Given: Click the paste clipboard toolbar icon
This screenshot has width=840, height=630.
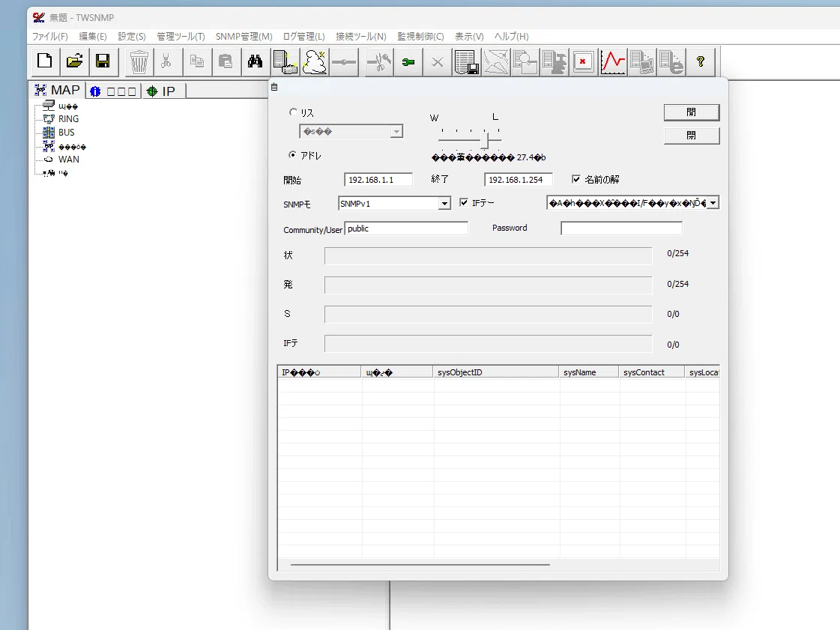Looking at the screenshot, I should (x=226, y=61).
